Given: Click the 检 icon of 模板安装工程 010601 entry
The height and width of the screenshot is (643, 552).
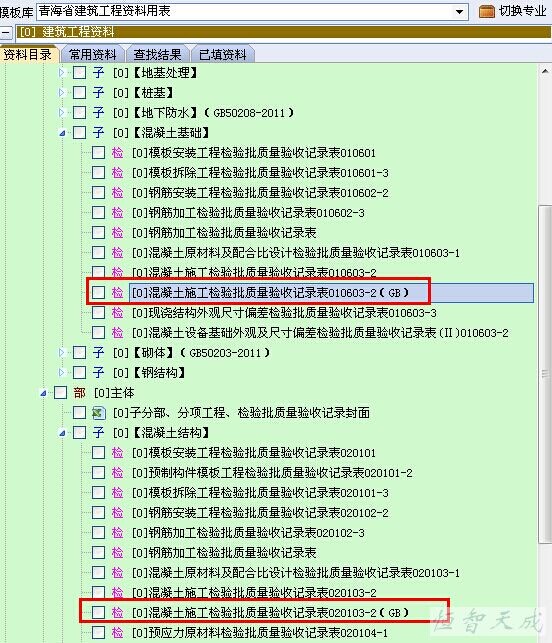Looking at the screenshot, I should 118,153.
